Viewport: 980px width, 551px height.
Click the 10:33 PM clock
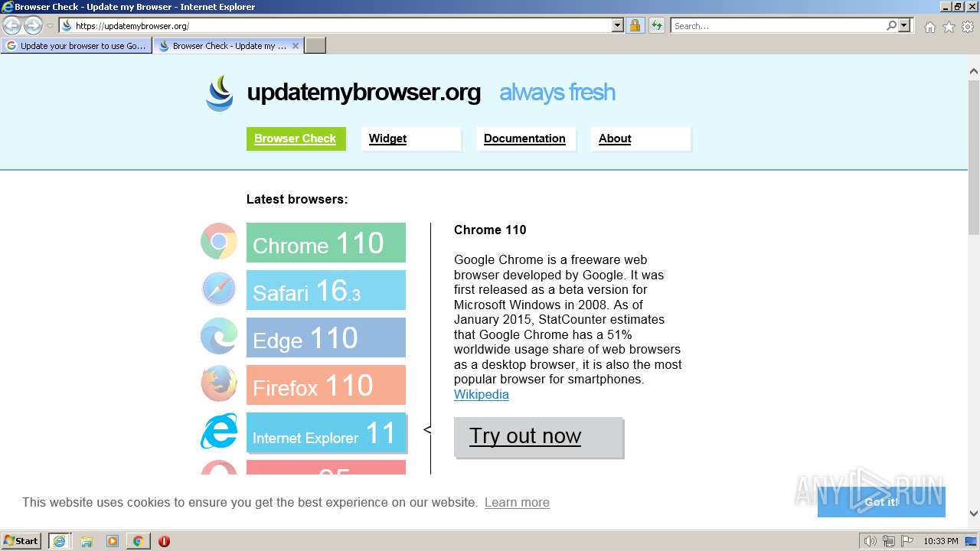[940, 541]
